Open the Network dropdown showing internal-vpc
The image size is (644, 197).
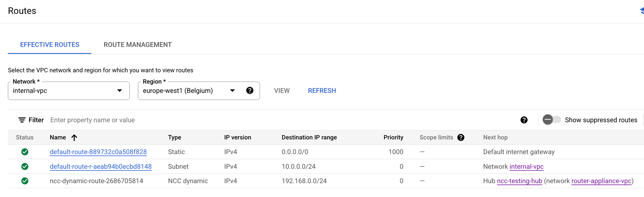(69, 91)
